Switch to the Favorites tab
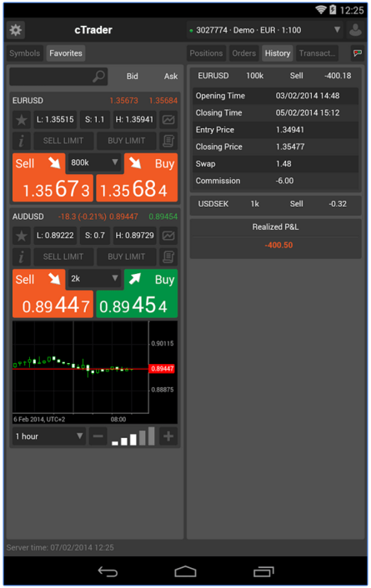This screenshot has height=588, width=371. 66,53
